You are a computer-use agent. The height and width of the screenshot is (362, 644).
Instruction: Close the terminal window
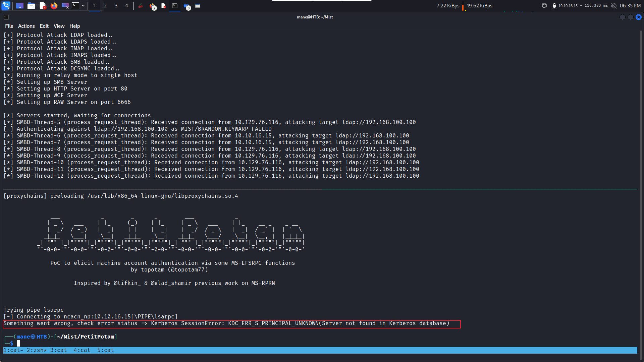click(x=639, y=17)
